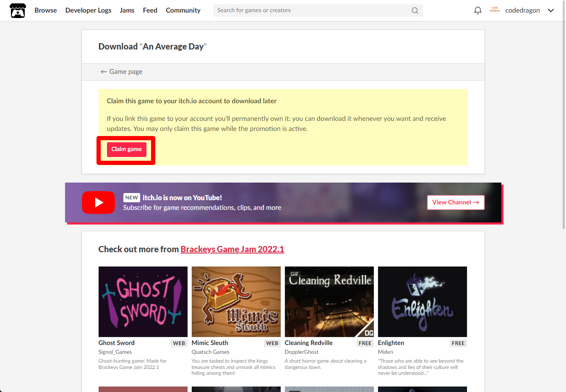Click the FREE tag on Cleaning Redville

click(365, 343)
